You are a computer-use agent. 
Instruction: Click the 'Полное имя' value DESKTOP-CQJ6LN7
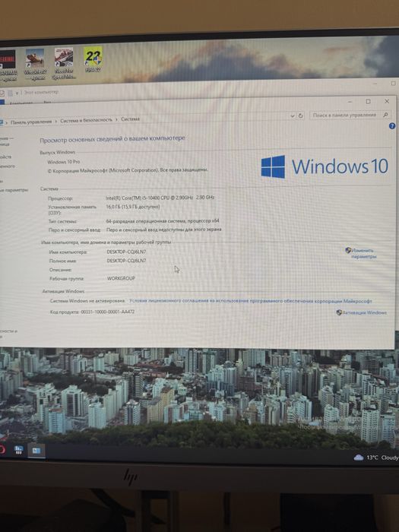tap(126, 261)
